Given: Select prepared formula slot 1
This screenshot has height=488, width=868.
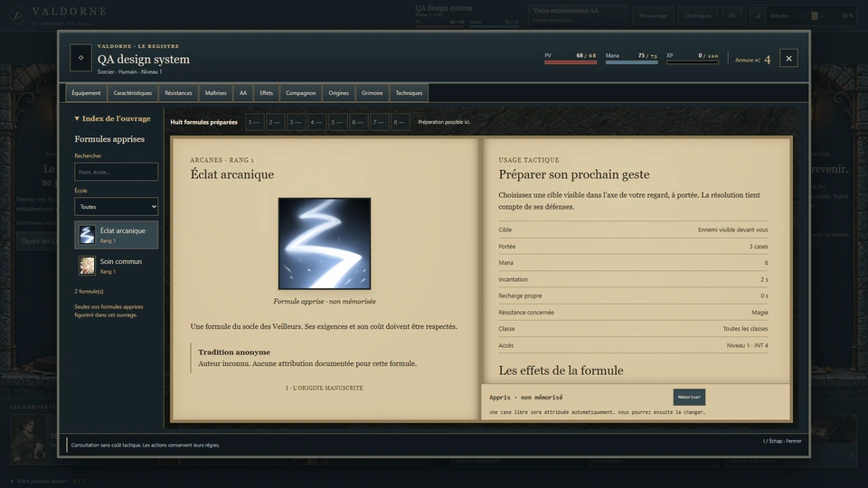Looking at the screenshot, I should [x=255, y=122].
